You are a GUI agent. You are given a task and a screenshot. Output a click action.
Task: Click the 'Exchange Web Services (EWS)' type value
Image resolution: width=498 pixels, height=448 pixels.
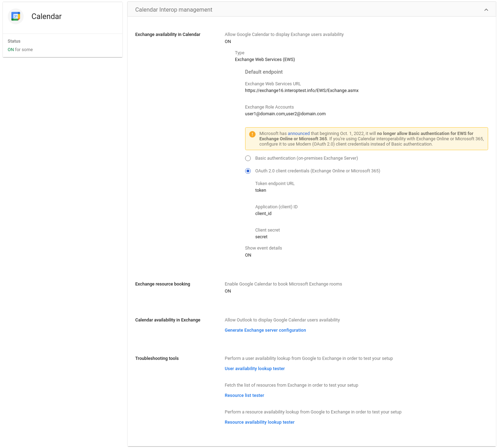pyautogui.click(x=265, y=60)
